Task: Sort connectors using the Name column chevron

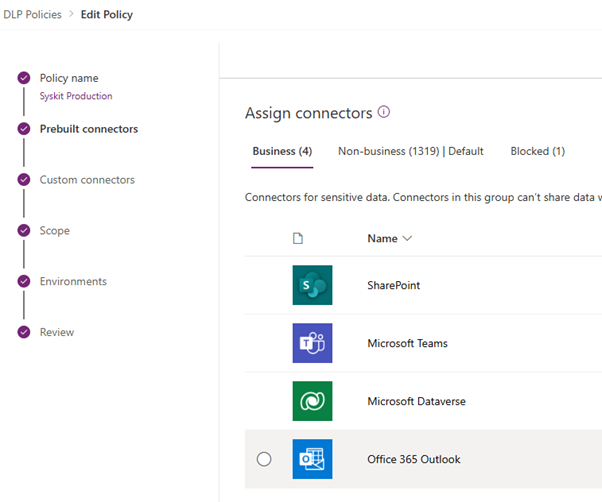Action: (x=407, y=238)
